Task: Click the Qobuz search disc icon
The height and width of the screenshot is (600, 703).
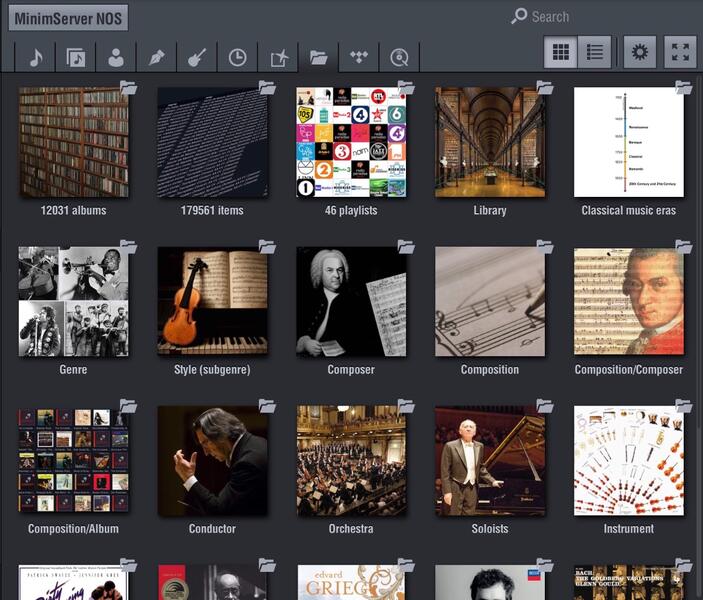Action: pyautogui.click(x=399, y=57)
